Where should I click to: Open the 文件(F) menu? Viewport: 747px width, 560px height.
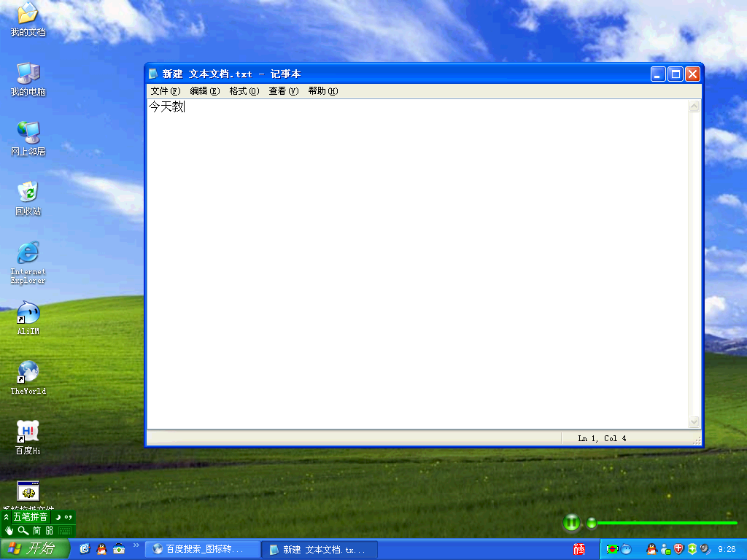[166, 91]
